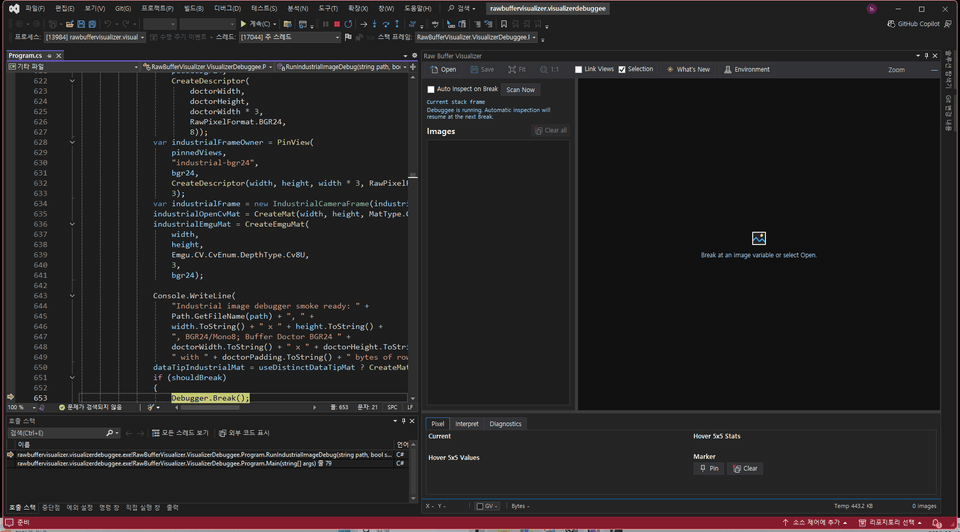
Task: Collapse code region at line 636
Action: pos(72,224)
